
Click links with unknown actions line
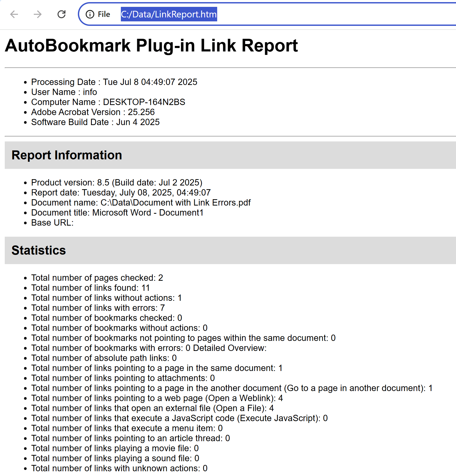[x=119, y=468]
